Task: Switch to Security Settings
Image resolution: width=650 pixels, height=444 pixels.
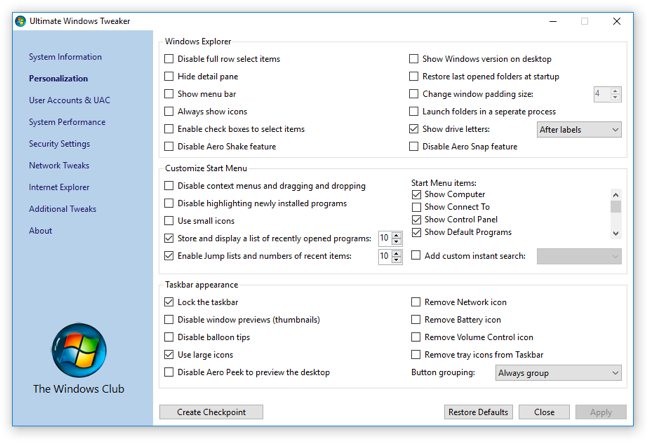Action: click(59, 144)
